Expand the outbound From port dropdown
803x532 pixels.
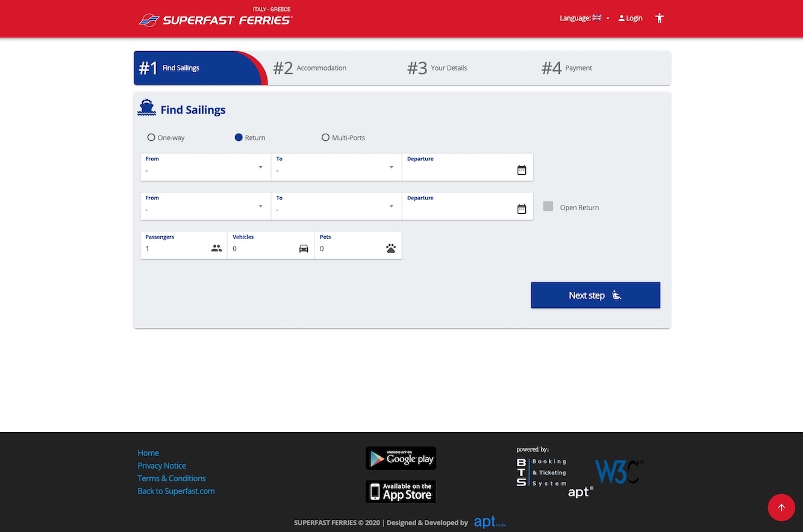pos(205,167)
